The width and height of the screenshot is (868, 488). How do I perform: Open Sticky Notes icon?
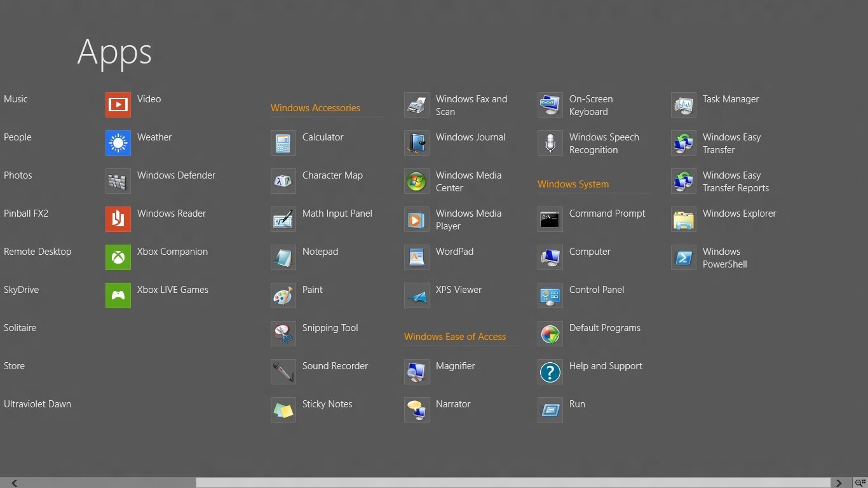click(283, 410)
